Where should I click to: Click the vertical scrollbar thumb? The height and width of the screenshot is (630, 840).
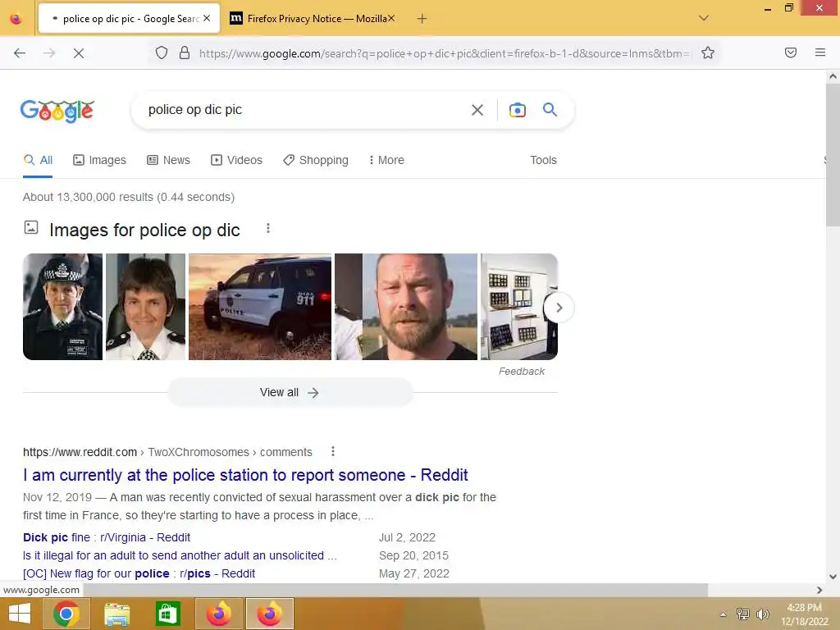point(833,155)
